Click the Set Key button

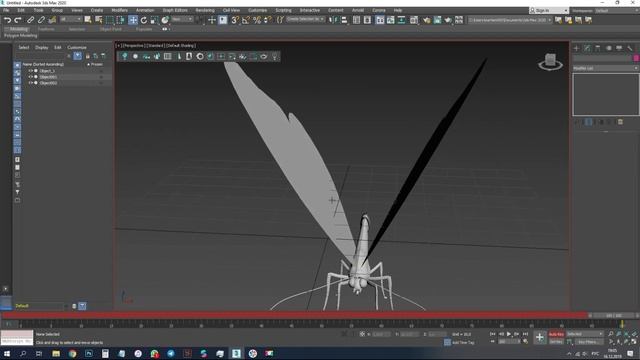pos(556,342)
